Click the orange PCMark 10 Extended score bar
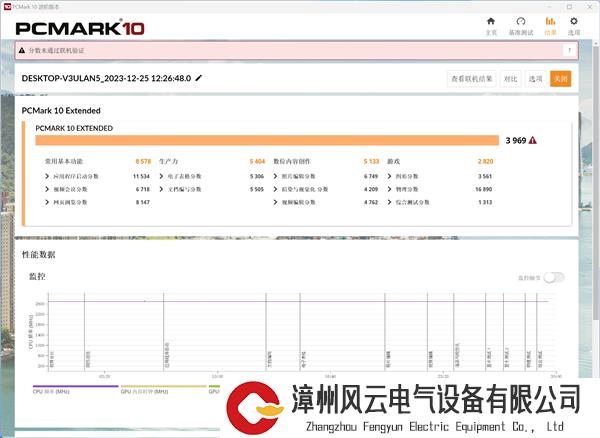This screenshot has height=438, width=600. point(267,140)
